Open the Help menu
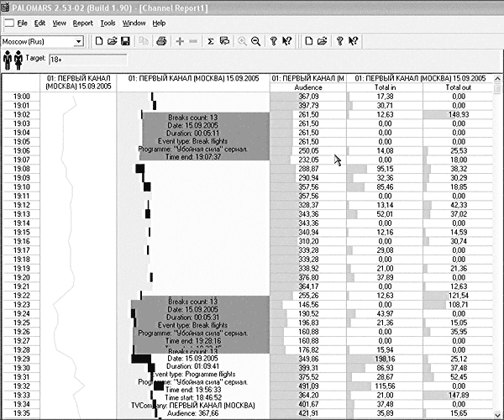The height and width of the screenshot is (420, 504). pos(159,24)
